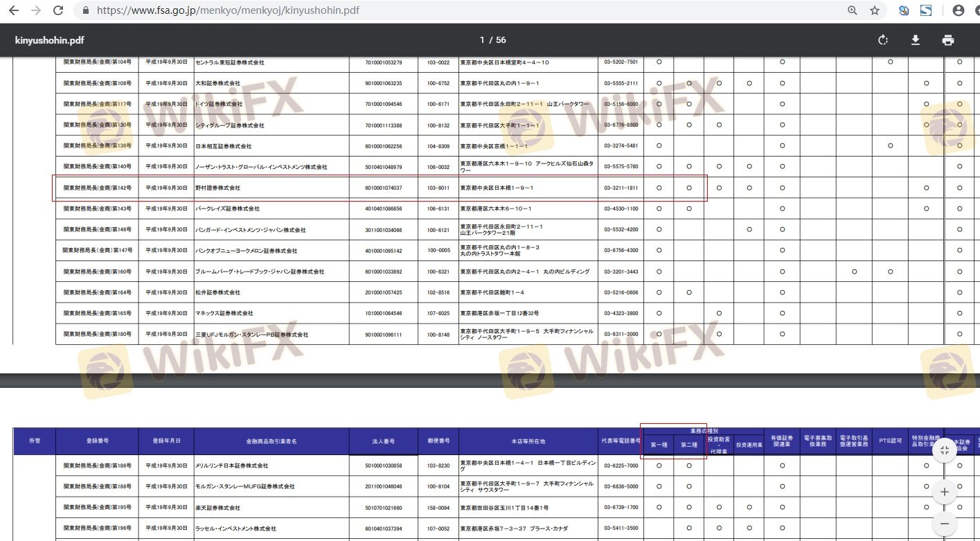This screenshot has height=541, width=980.
Task: Download the kinyushohin.pdf file
Action: pyautogui.click(x=915, y=40)
